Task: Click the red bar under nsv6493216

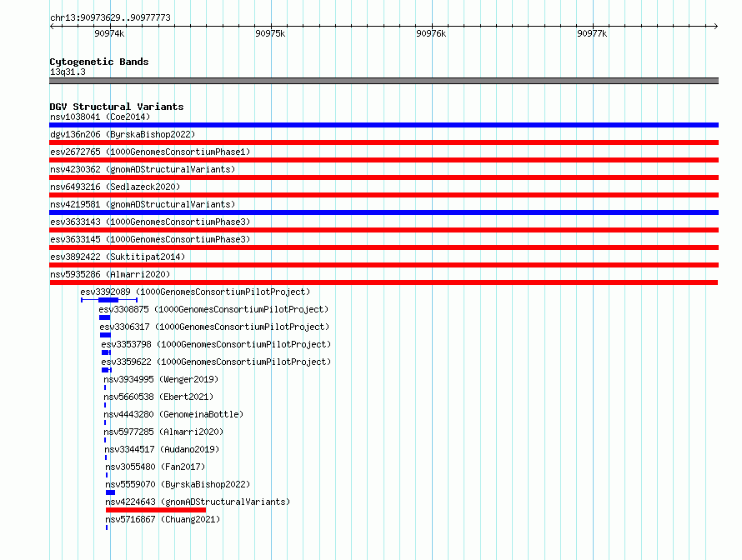Action: (384, 195)
